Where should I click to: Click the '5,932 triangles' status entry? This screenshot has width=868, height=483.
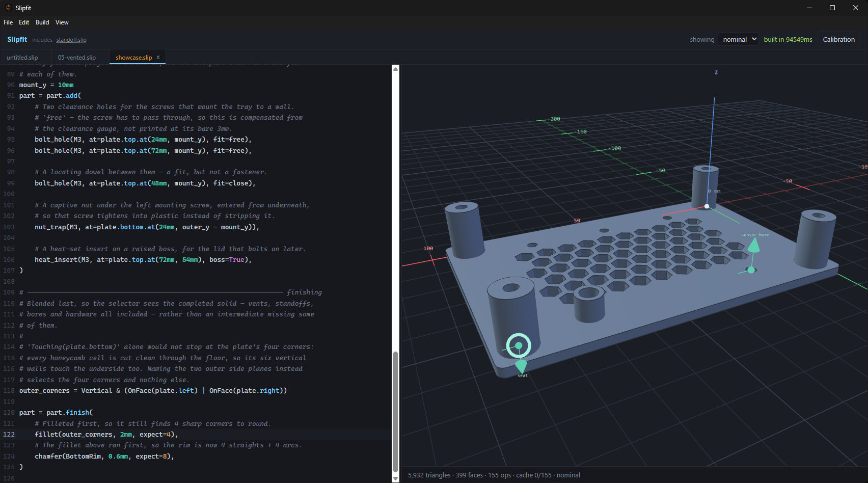coord(429,475)
